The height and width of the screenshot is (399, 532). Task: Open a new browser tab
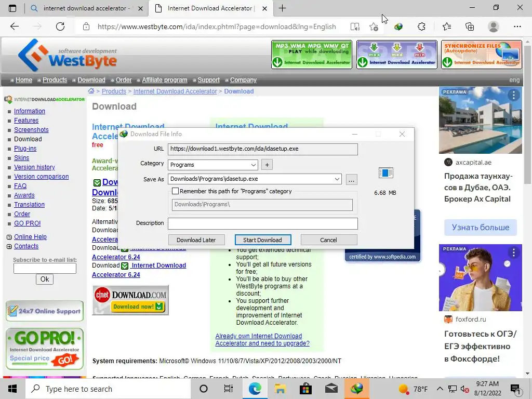click(282, 8)
